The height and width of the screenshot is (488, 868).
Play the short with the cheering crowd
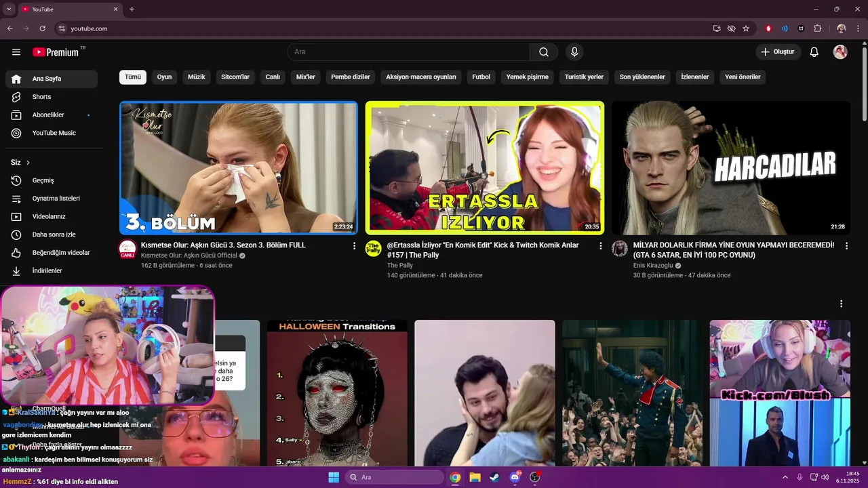[x=632, y=393]
